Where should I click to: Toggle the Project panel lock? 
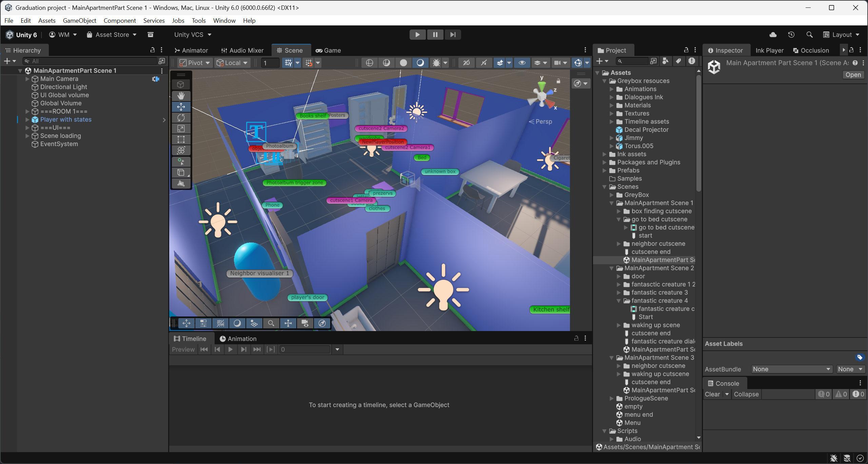[x=686, y=50]
